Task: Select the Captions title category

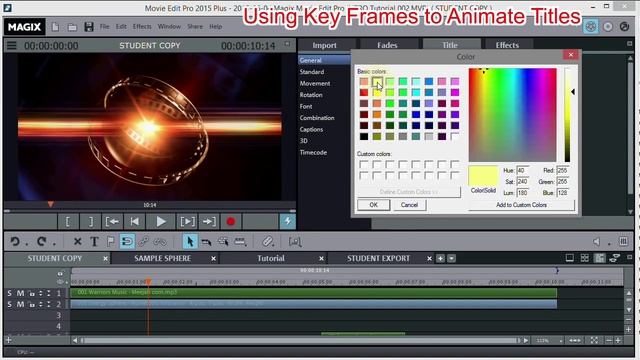Action: pyautogui.click(x=311, y=129)
